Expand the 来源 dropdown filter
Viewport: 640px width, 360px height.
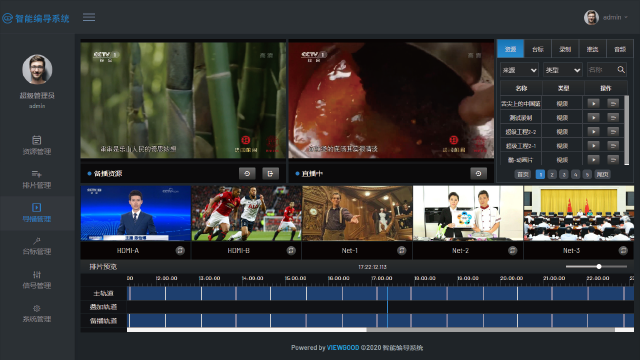tap(519, 70)
